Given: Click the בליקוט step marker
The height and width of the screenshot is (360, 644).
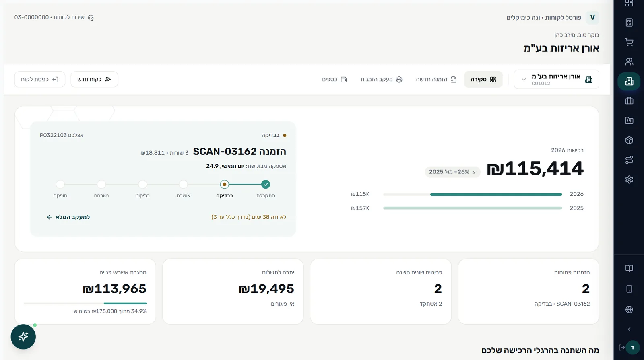Looking at the screenshot, I should tap(142, 184).
